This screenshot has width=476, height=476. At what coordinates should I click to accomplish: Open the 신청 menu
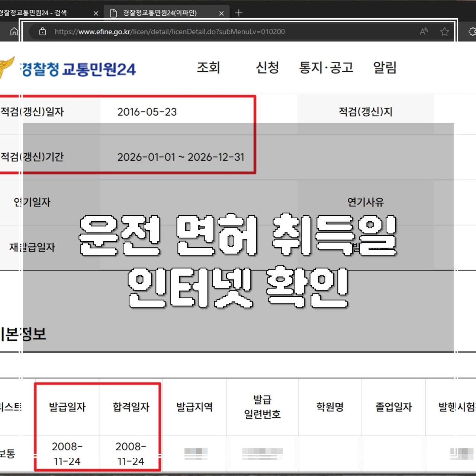(267, 68)
